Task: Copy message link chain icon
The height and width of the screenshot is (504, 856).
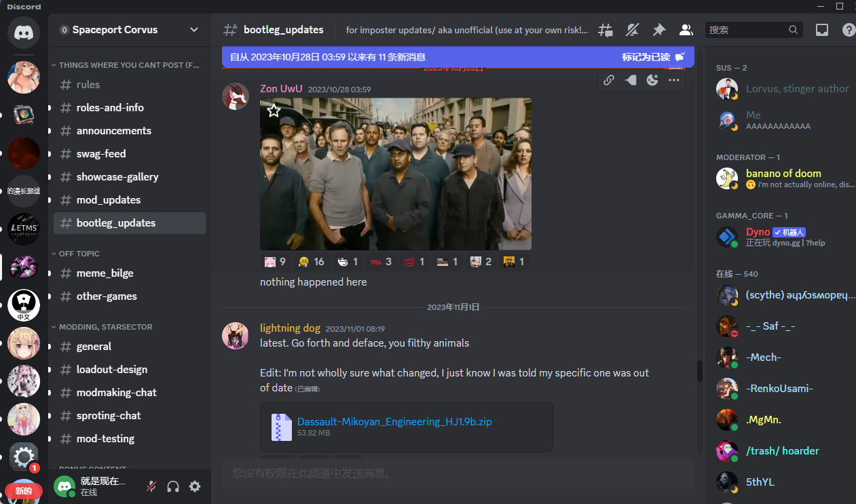Action: coord(609,80)
